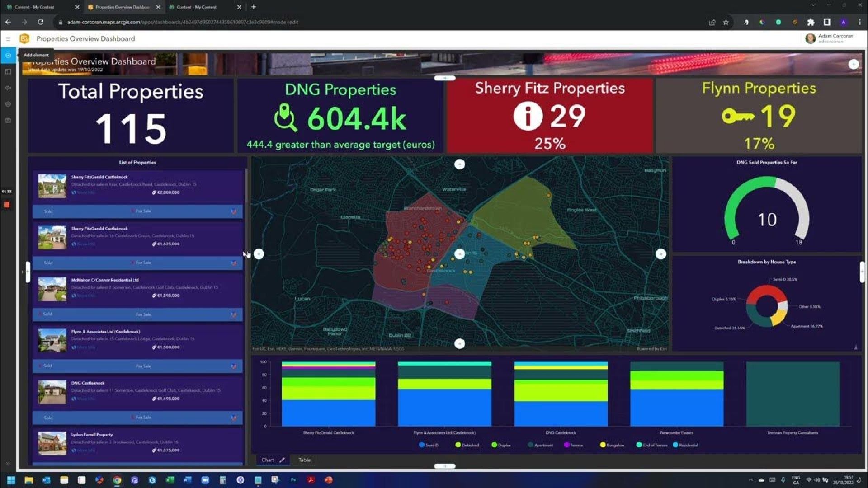Bookmark page with the star icon
The width and height of the screenshot is (868, 488).
(x=726, y=22)
